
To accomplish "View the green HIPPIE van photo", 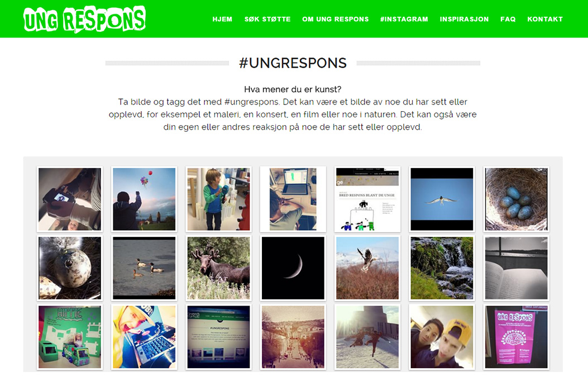I will point(70,337).
